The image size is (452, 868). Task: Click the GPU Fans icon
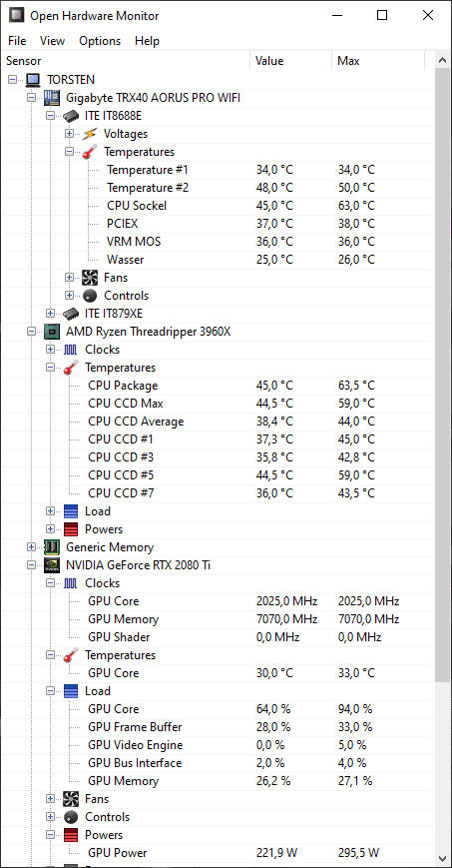pos(70,799)
